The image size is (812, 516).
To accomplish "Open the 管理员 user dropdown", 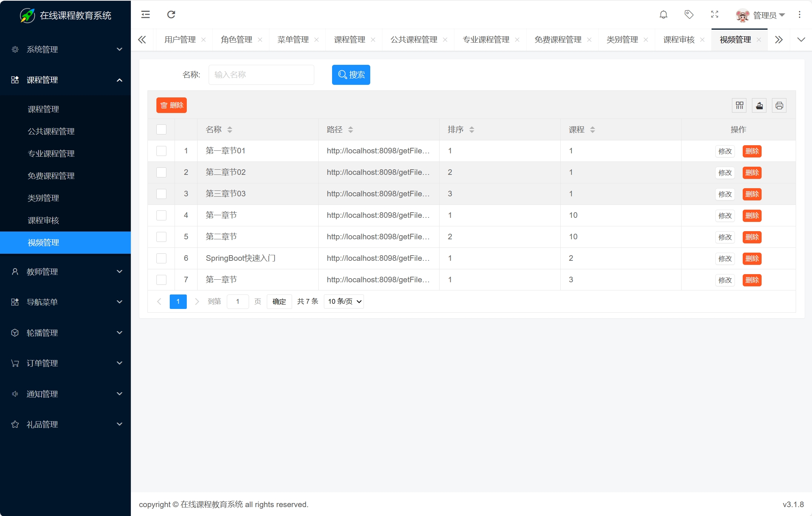I will point(765,15).
